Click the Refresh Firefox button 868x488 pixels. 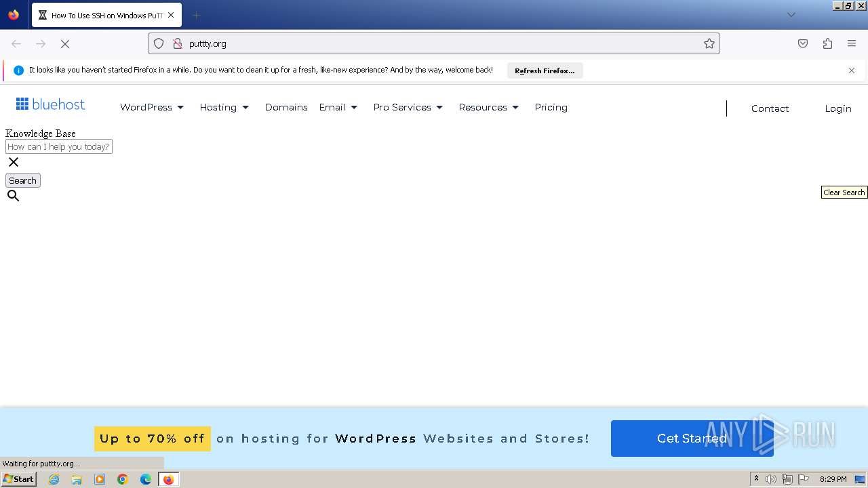click(545, 70)
